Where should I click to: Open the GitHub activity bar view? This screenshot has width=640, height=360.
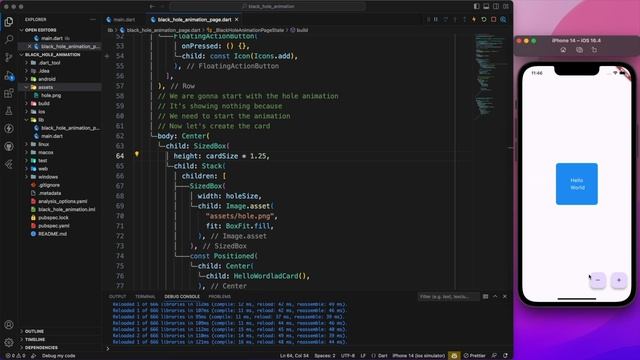coord(9,147)
